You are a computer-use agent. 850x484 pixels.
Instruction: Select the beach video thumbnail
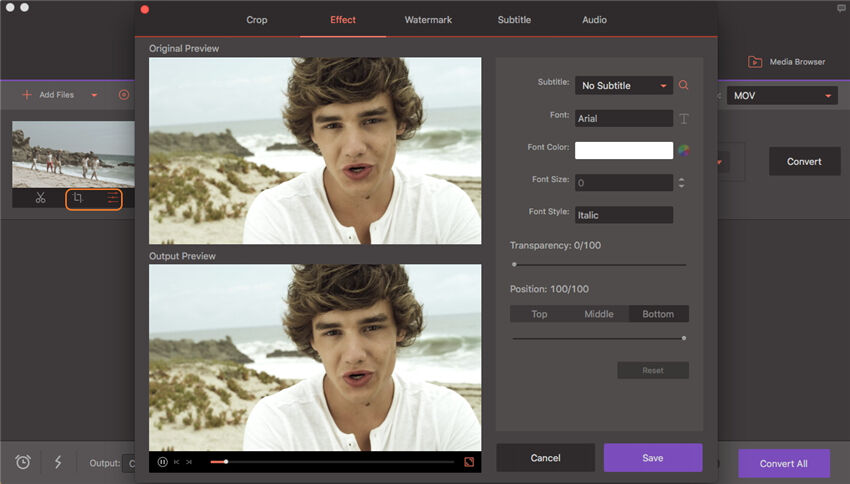[x=73, y=154]
